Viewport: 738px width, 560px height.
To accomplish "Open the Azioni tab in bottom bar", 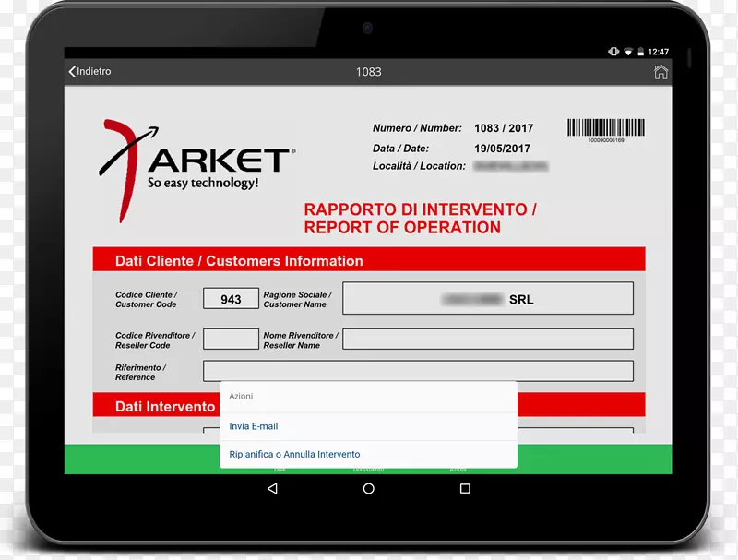I will coord(458,470).
